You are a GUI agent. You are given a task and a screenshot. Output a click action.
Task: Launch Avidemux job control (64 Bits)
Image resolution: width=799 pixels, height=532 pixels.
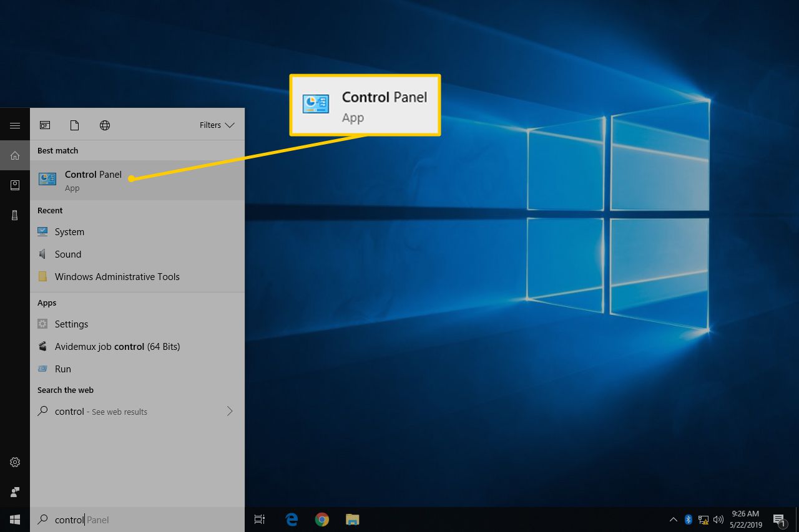coord(137,347)
